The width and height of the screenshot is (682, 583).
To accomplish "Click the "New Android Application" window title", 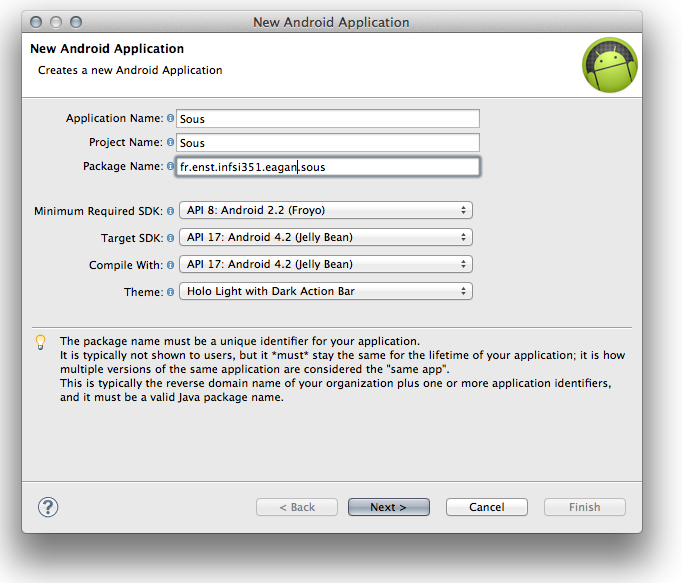I will tap(331, 22).
